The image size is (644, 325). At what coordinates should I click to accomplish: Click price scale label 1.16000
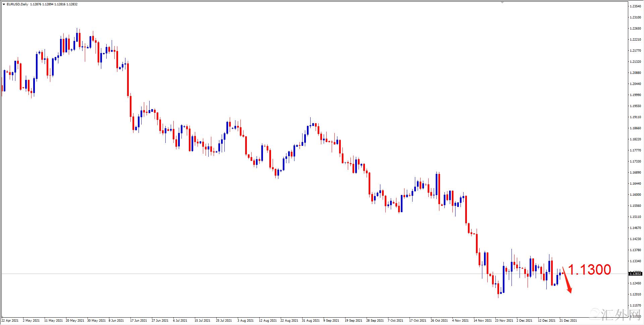tap(635, 195)
